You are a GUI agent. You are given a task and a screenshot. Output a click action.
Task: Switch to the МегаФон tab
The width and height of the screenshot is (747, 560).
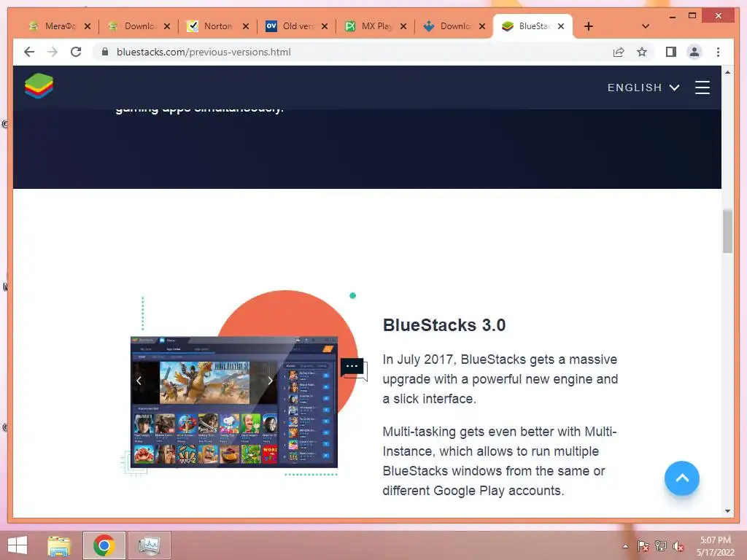(60, 26)
